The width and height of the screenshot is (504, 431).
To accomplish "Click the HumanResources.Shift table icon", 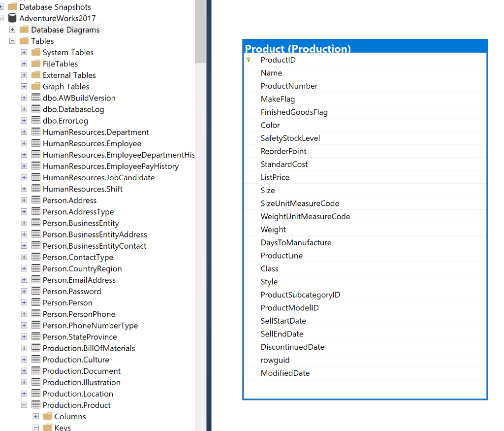I will tap(35, 189).
